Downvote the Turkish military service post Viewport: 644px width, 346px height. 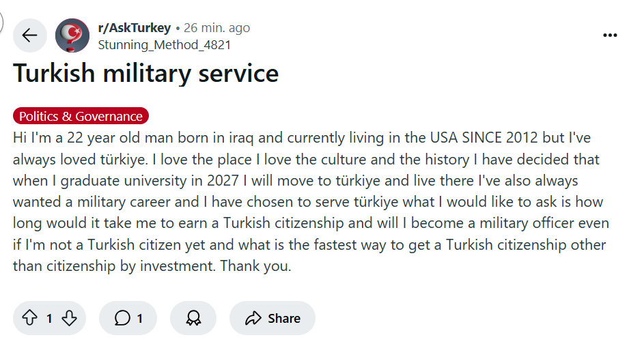pyautogui.click(x=69, y=318)
